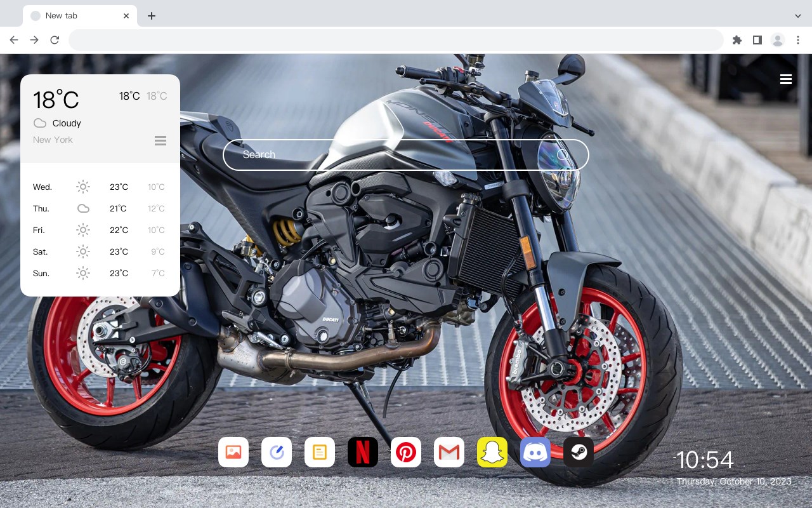Click the sun icon for Sunday
The width and height of the screenshot is (812, 508).
click(83, 273)
